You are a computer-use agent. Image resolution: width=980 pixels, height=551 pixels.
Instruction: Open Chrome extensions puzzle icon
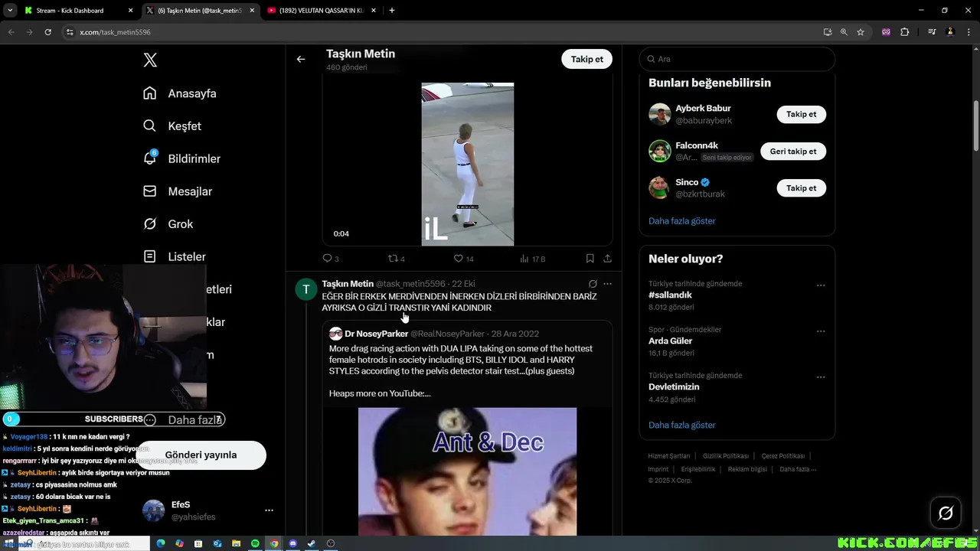click(x=904, y=32)
